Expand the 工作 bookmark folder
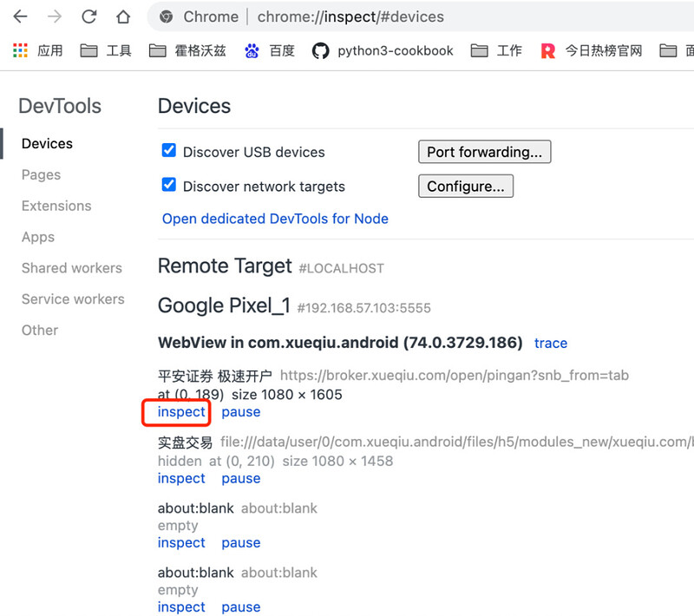 496,51
